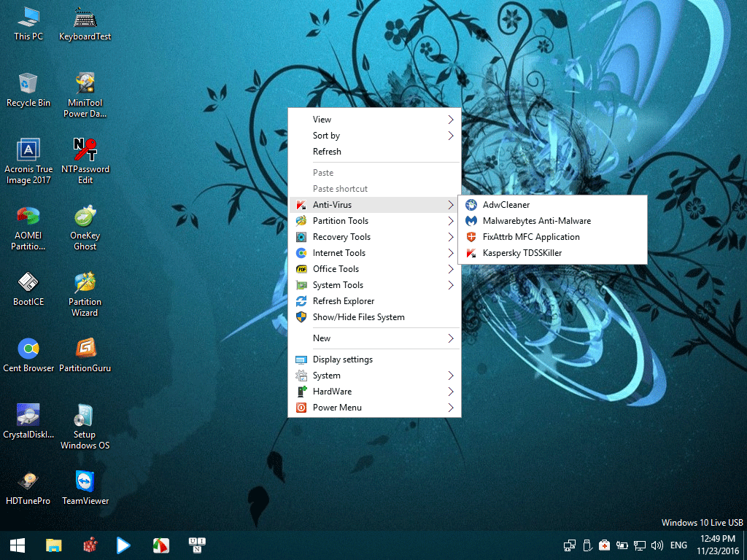Viewport: 747px width, 560px height.
Task: Click the ENG language indicator
Action: 678,545
